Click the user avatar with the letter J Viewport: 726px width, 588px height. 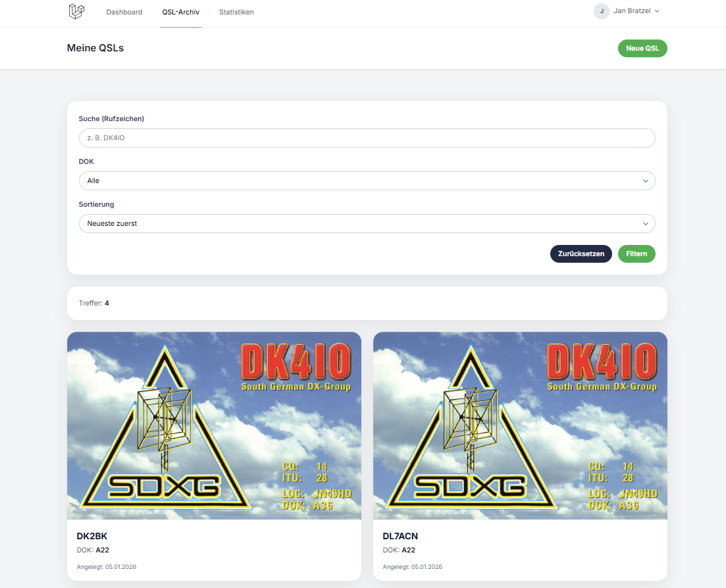coord(601,11)
